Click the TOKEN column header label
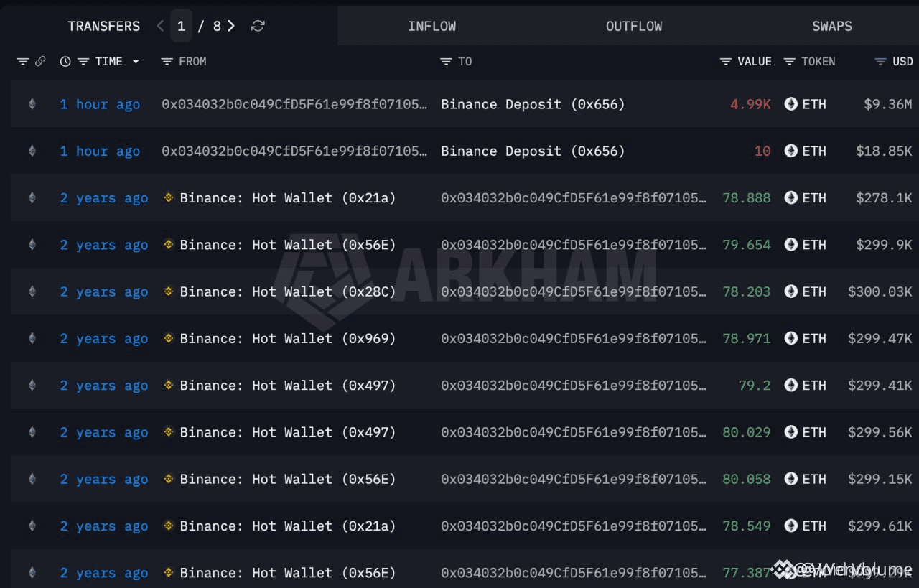919x588 pixels. [818, 62]
